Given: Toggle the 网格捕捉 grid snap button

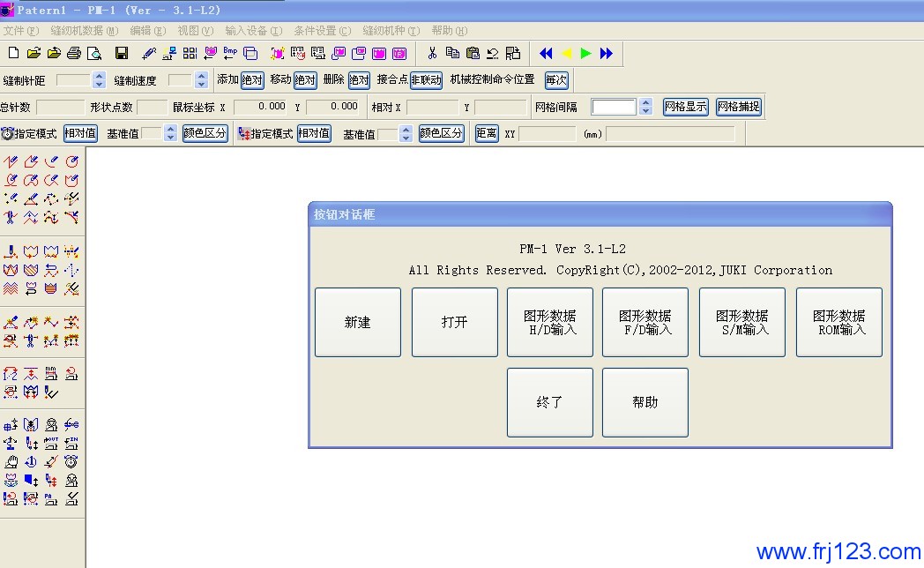Looking at the screenshot, I should 738,107.
